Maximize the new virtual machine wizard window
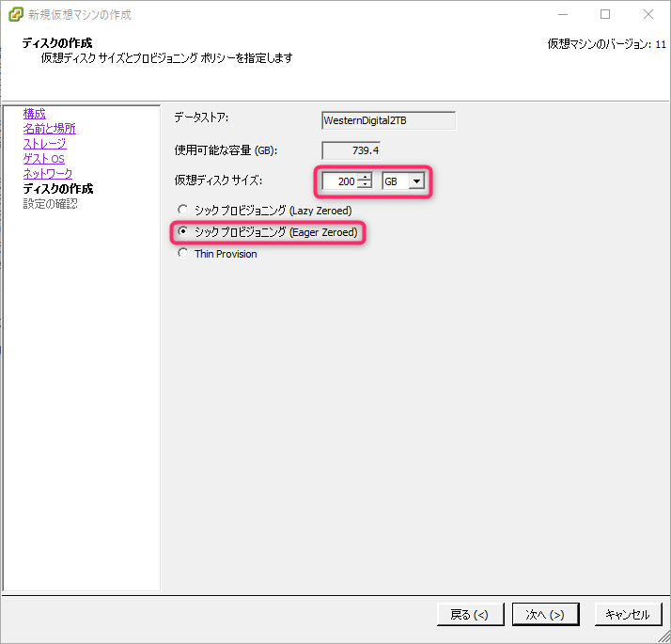 click(605, 14)
